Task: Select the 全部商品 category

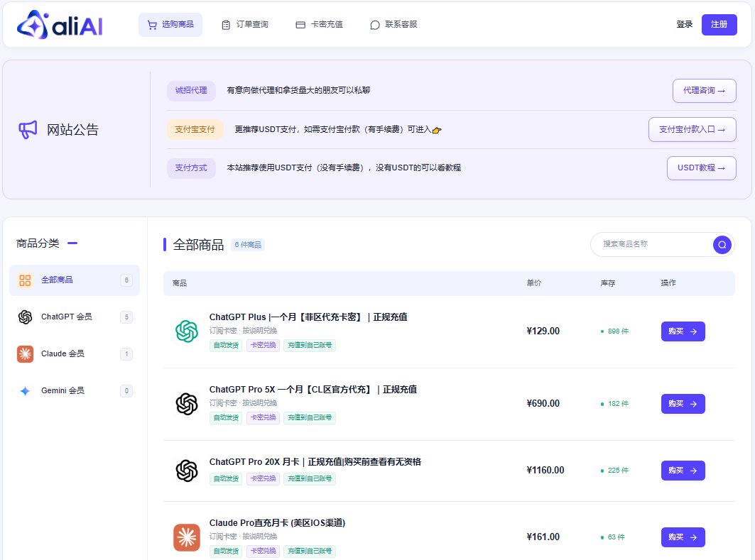Action: (75, 280)
